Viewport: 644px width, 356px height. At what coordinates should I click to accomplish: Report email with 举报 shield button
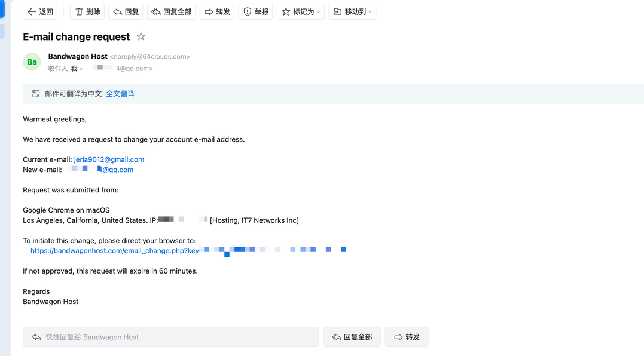click(x=255, y=12)
